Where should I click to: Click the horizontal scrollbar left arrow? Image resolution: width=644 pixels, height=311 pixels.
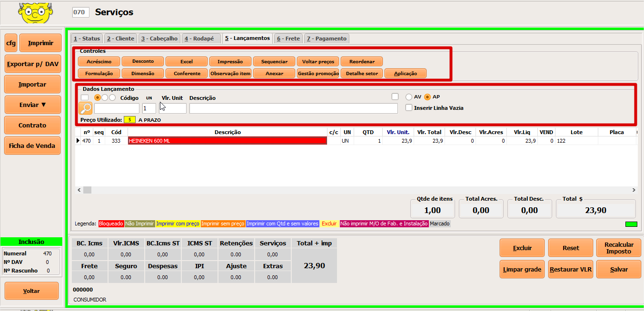tap(79, 190)
